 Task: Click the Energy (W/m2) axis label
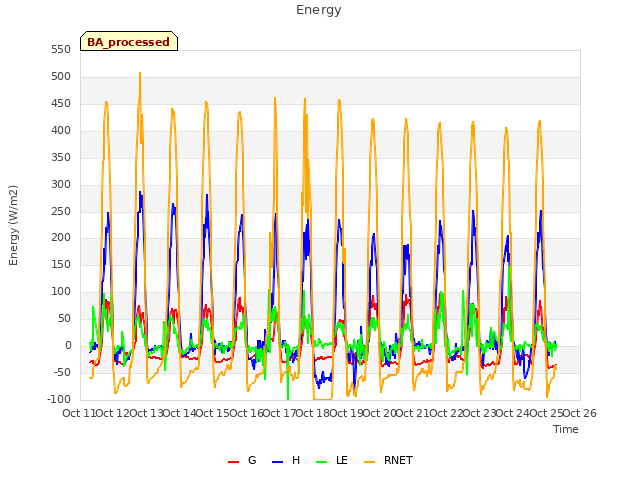[13, 225]
